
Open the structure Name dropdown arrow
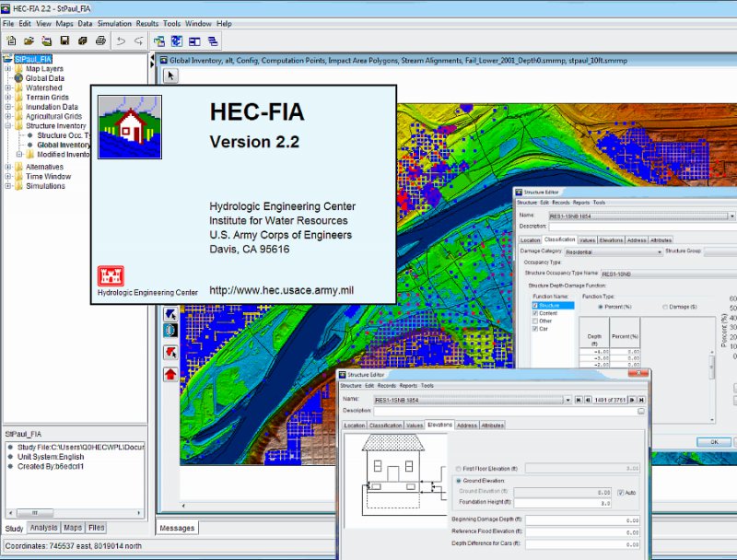coord(567,400)
